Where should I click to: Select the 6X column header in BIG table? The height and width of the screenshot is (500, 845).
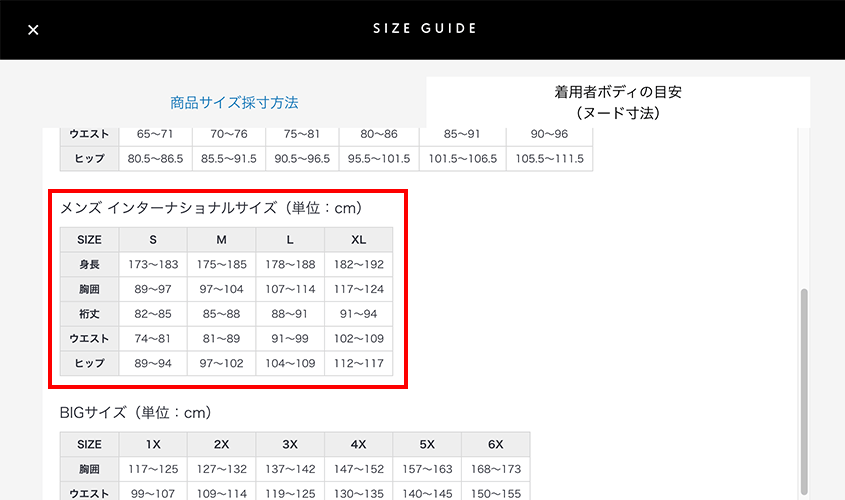click(495, 445)
